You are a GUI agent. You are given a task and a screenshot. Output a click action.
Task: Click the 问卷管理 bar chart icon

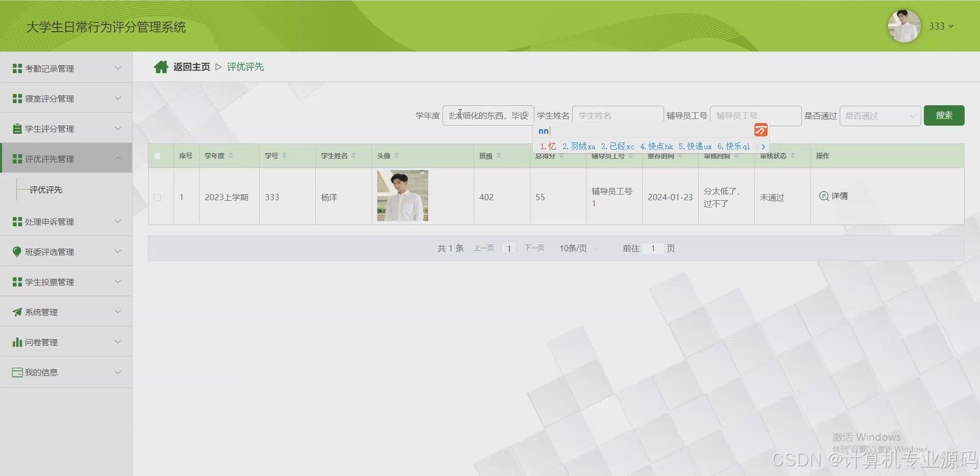[17, 342]
